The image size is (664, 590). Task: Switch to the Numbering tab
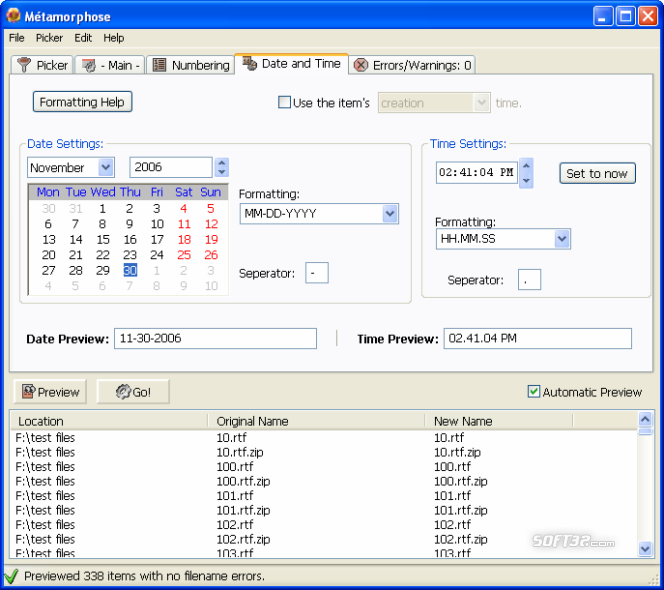pyautogui.click(x=191, y=65)
